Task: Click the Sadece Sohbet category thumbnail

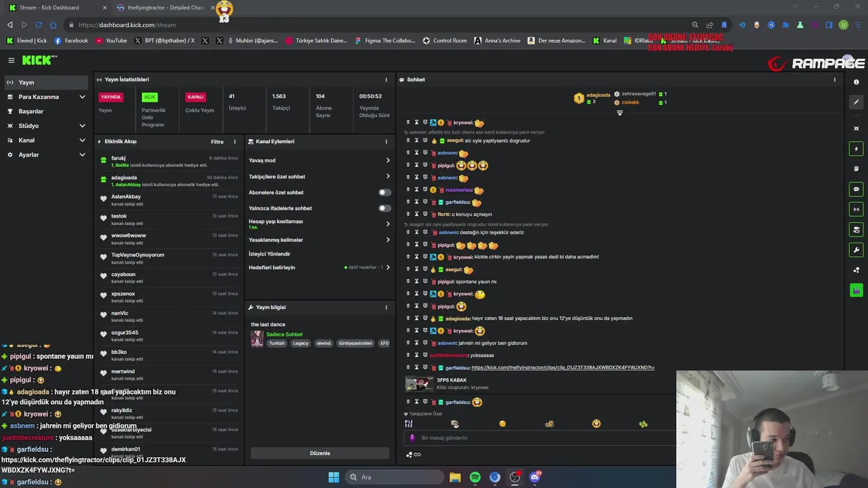Action: [257, 339]
